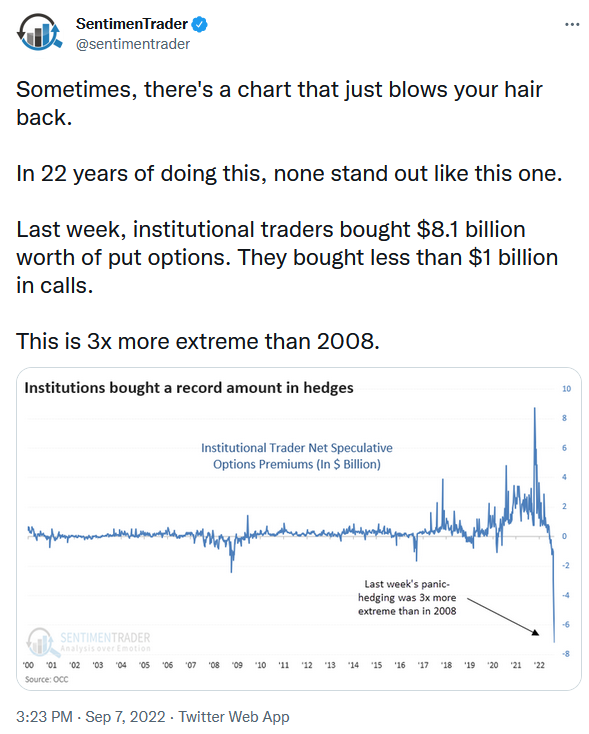The width and height of the screenshot is (589, 734).
Task: Click the panic-hedging annotation text
Action: (x=407, y=597)
